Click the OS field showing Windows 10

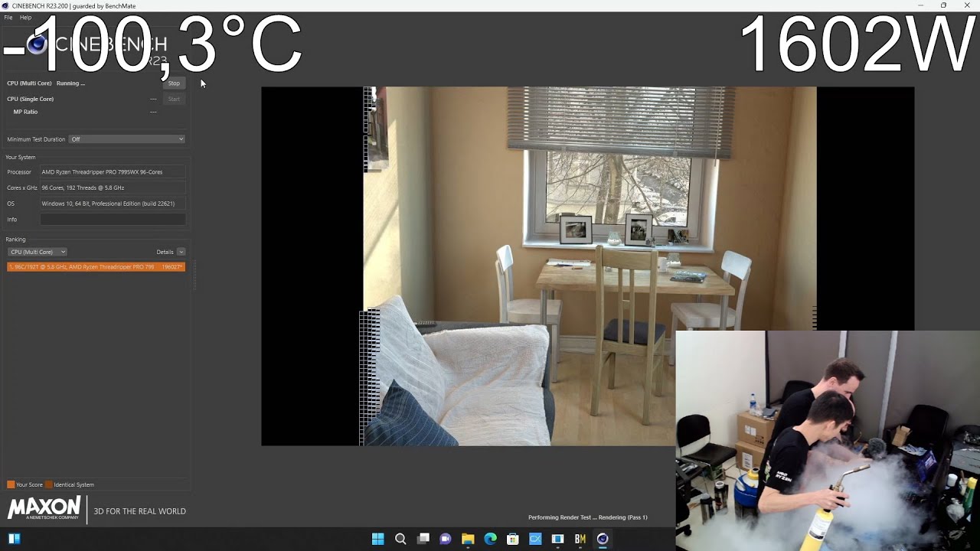pyautogui.click(x=113, y=204)
